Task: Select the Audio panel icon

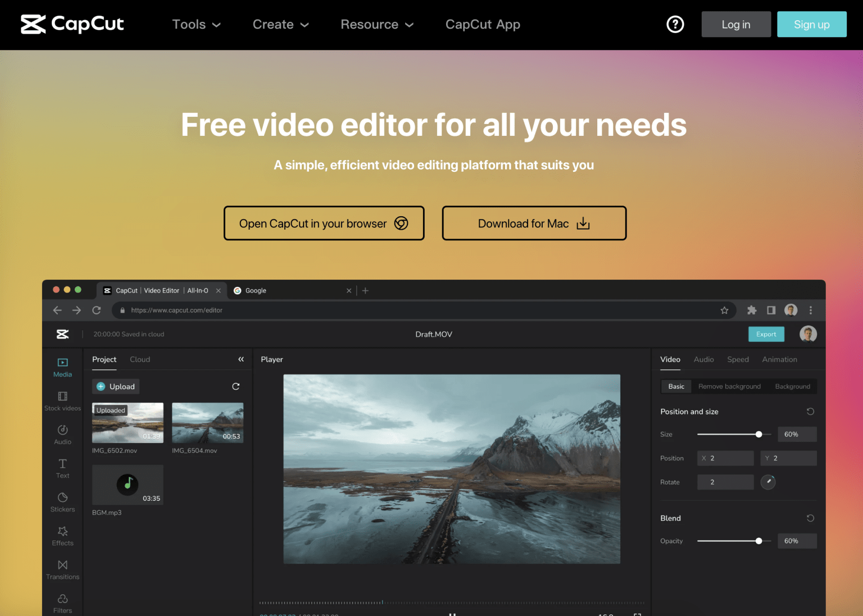Action: (62, 434)
